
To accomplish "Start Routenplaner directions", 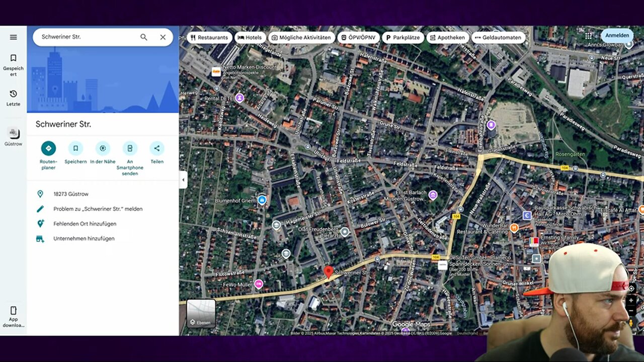I will tap(48, 155).
